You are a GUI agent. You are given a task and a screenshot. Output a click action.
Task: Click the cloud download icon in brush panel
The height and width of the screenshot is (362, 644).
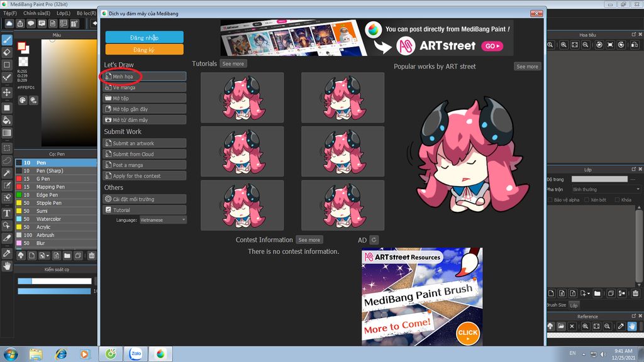tap(21, 256)
